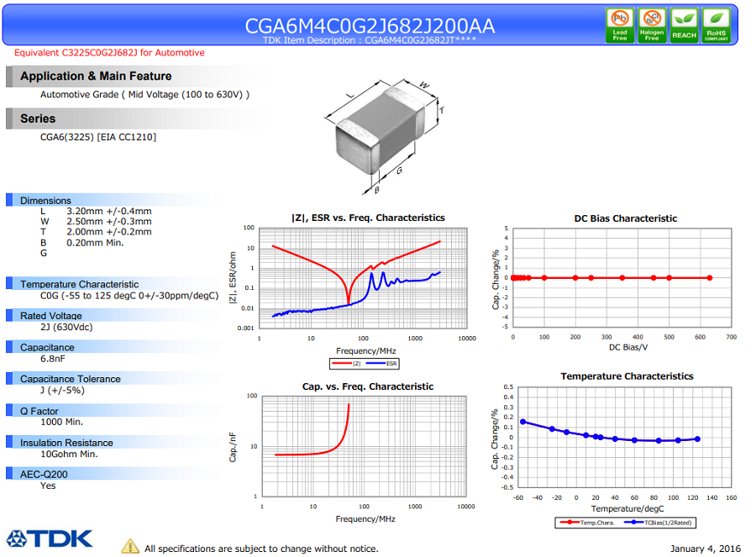Viewport: 756px width, 557px height.
Task: Click the TDK logo
Action: click(50, 539)
